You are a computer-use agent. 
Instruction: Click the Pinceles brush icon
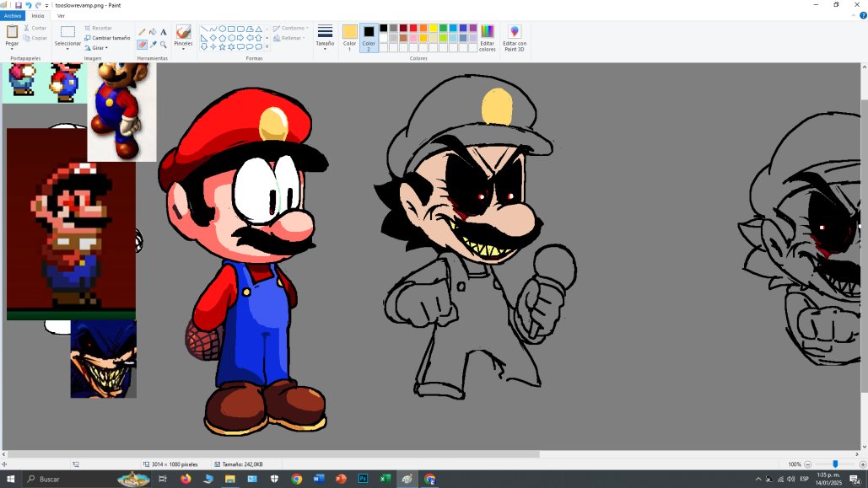pos(183,32)
